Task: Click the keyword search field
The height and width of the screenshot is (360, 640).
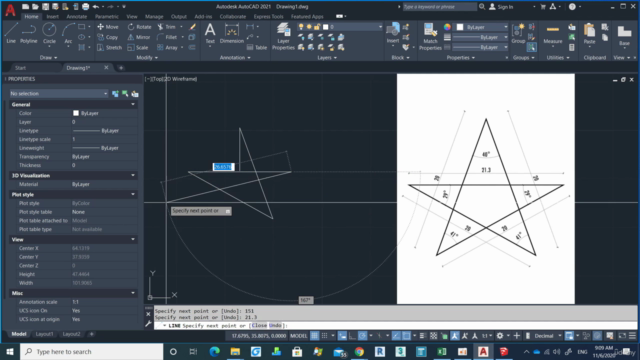Action: point(440,7)
